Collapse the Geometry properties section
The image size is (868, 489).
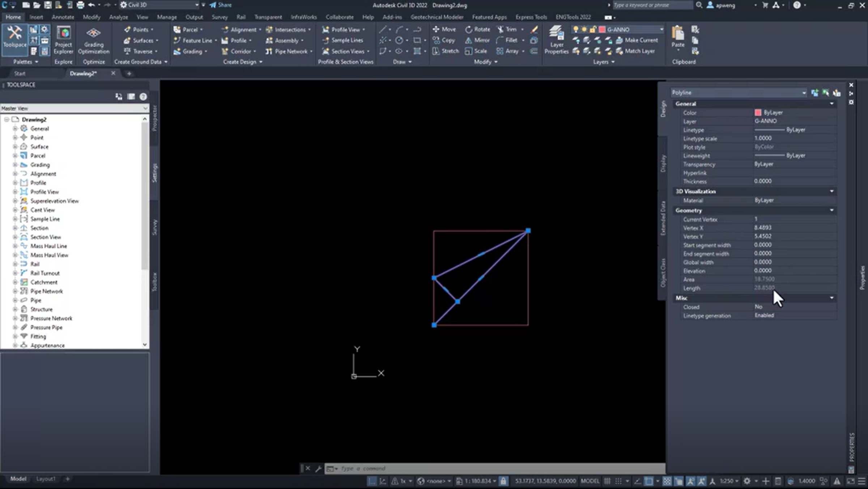click(831, 210)
